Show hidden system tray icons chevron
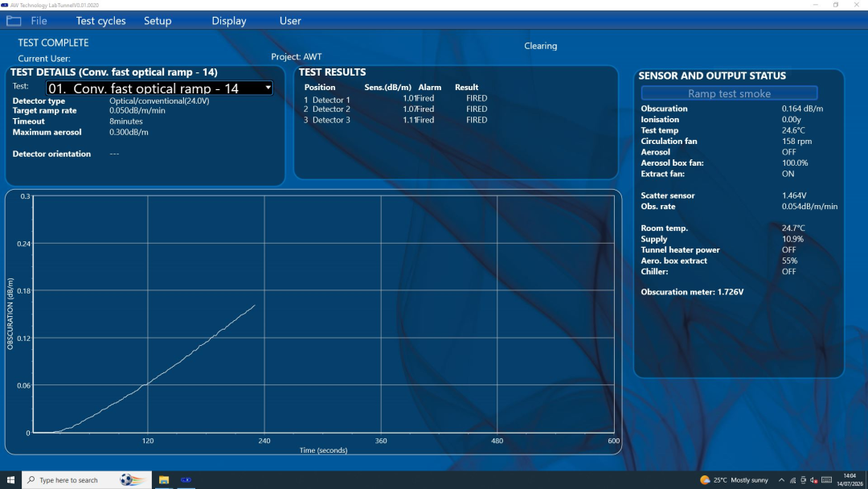The width and height of the screenshot is (868, 489). (781, 480)
